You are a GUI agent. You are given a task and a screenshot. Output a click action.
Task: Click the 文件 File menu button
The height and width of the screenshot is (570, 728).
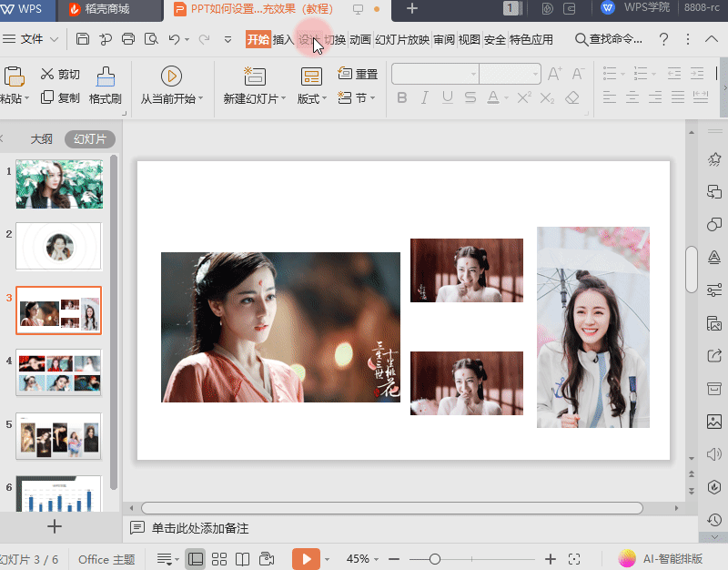[x=31, y=39]
